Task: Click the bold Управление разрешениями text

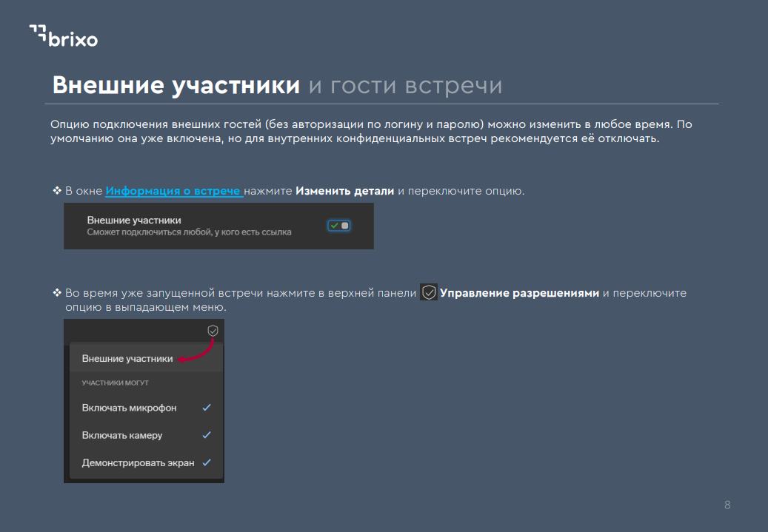Action: coord(519,293)
